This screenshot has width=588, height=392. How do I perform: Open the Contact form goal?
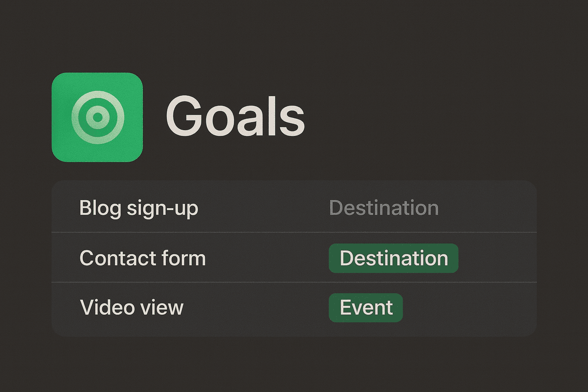294,257
